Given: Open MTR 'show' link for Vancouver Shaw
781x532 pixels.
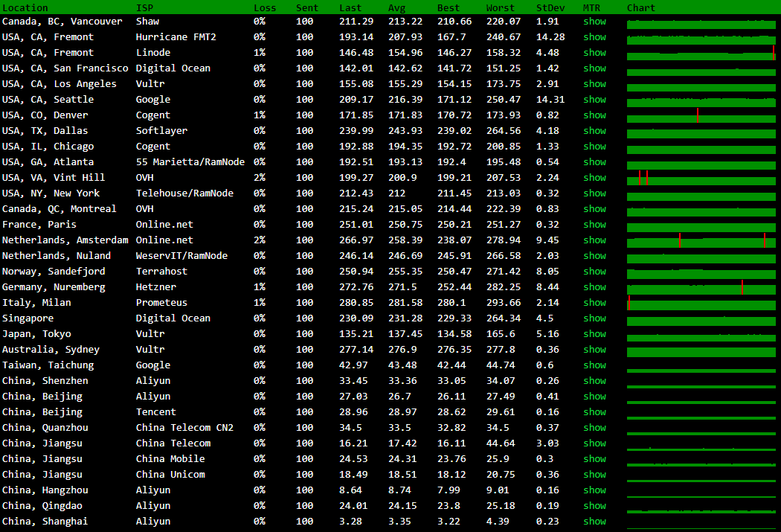Looking at the screenshot, I should tap(595, 22).
